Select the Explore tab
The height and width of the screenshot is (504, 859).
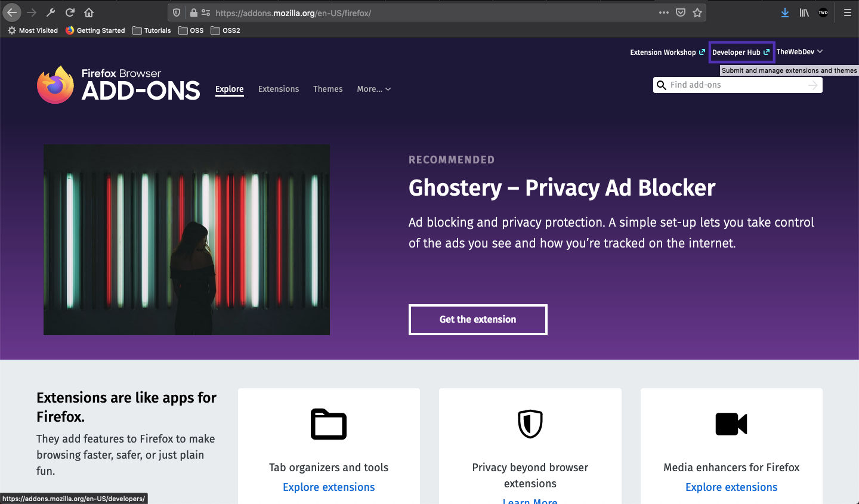(x=230, y=89)
